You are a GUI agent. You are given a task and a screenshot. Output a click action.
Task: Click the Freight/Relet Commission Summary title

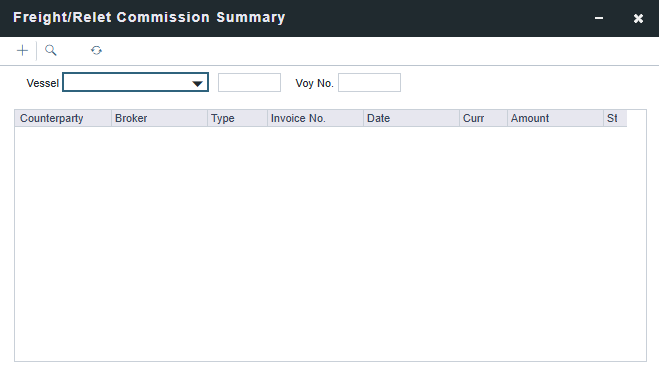click(149, 18)
